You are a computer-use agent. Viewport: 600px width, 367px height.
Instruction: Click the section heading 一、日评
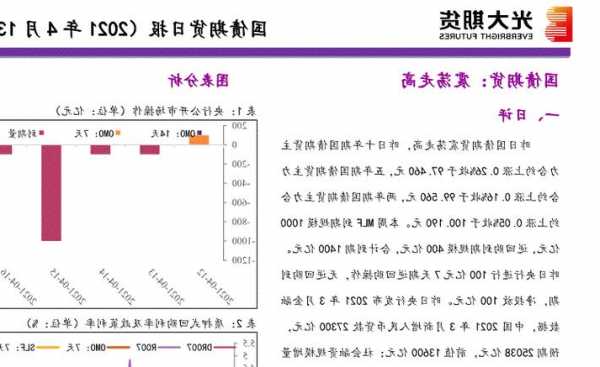(528, 115)
